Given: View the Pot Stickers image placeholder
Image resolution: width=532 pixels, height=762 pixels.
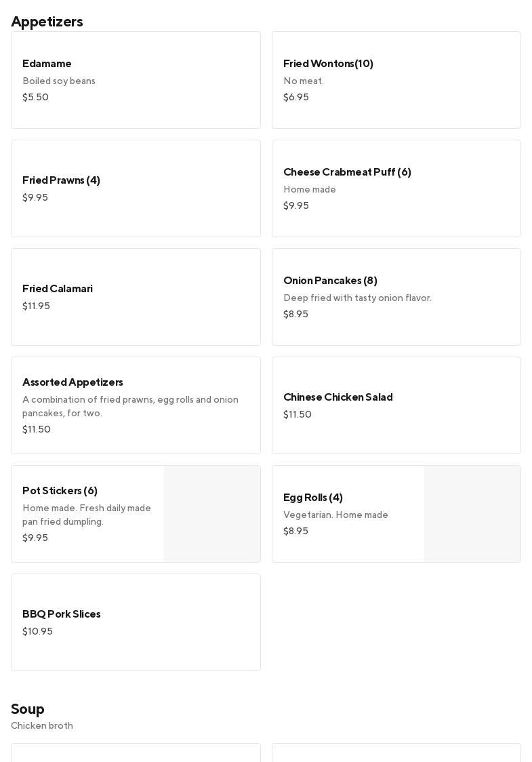Looking at the screenshot, I should pos(212,514).
